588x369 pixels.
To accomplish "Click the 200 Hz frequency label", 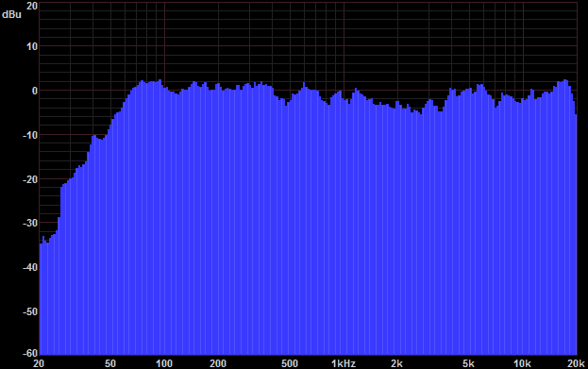I will [218, 363].
